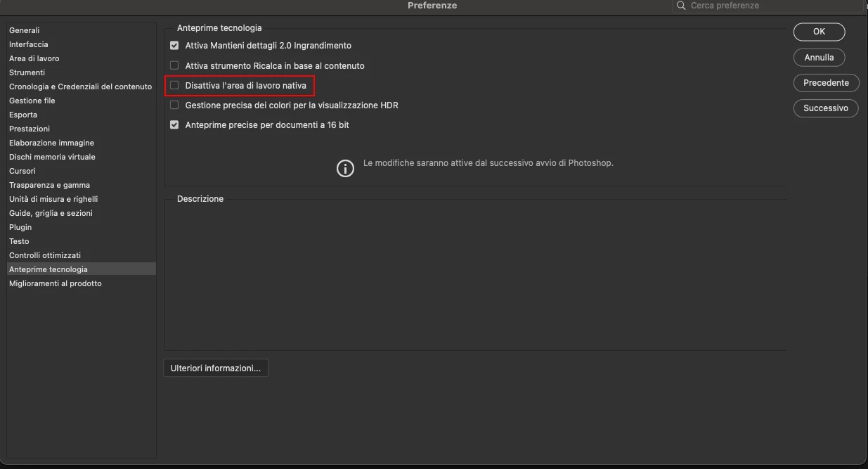Go to the Precedente preferences page
The width and height of the screenshot is (868, 469).
(826, 82)
